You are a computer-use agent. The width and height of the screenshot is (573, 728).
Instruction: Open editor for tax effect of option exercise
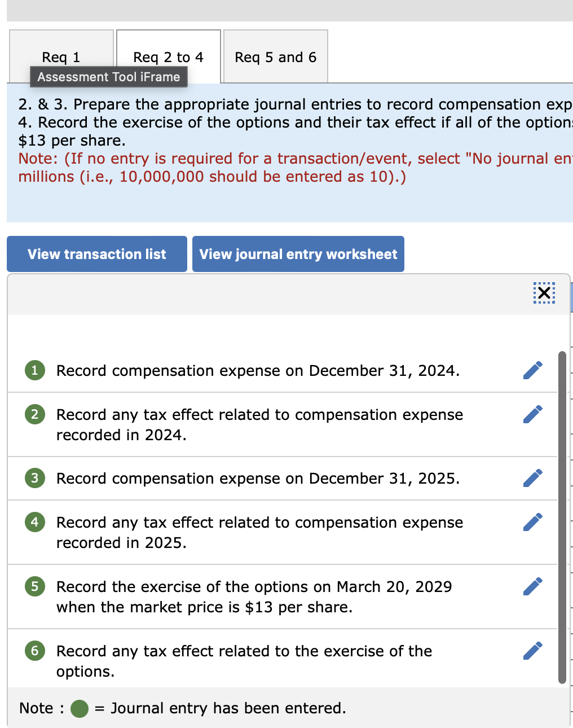click(x=533, y=651)
